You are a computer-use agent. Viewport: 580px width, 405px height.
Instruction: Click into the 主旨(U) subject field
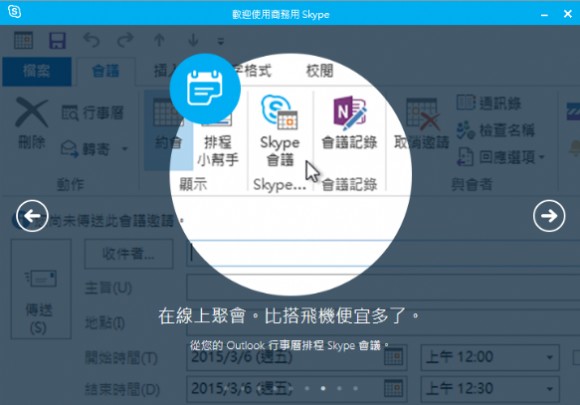point(383,287)
